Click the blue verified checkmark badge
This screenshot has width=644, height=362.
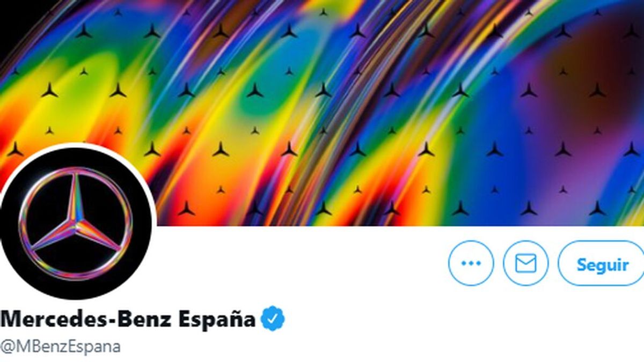(x=273, y=320)
